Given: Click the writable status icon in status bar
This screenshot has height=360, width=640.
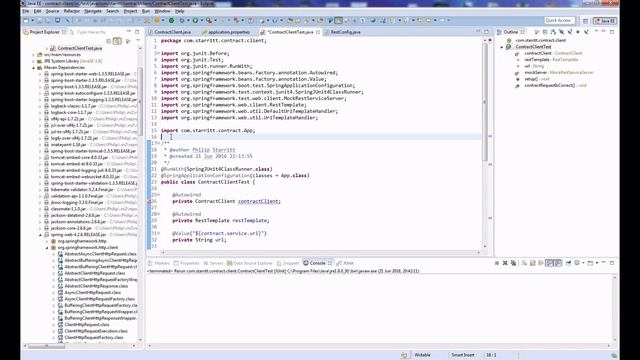Looking at the screenshot, I should [404, 355].
